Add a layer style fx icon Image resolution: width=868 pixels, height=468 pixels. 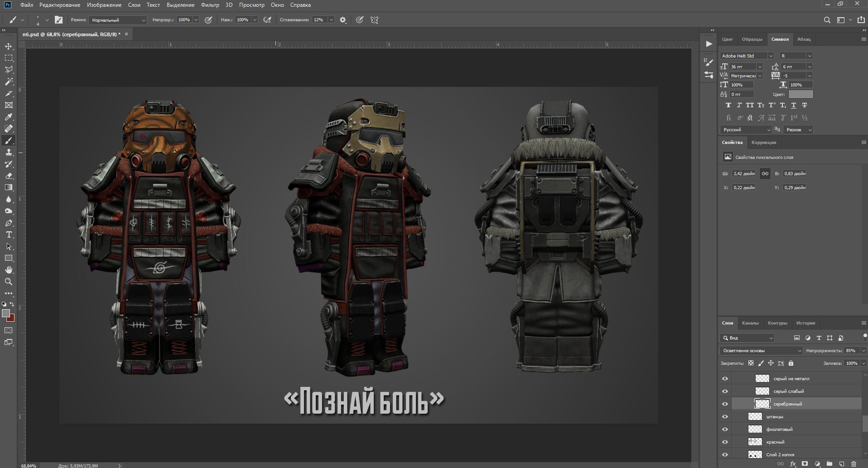(793, 464)
